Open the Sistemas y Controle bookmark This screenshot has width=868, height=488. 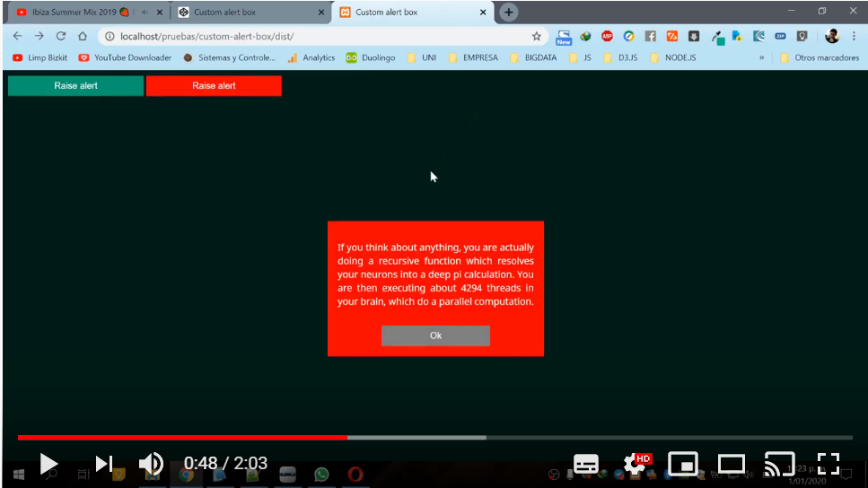click(229, 57)
